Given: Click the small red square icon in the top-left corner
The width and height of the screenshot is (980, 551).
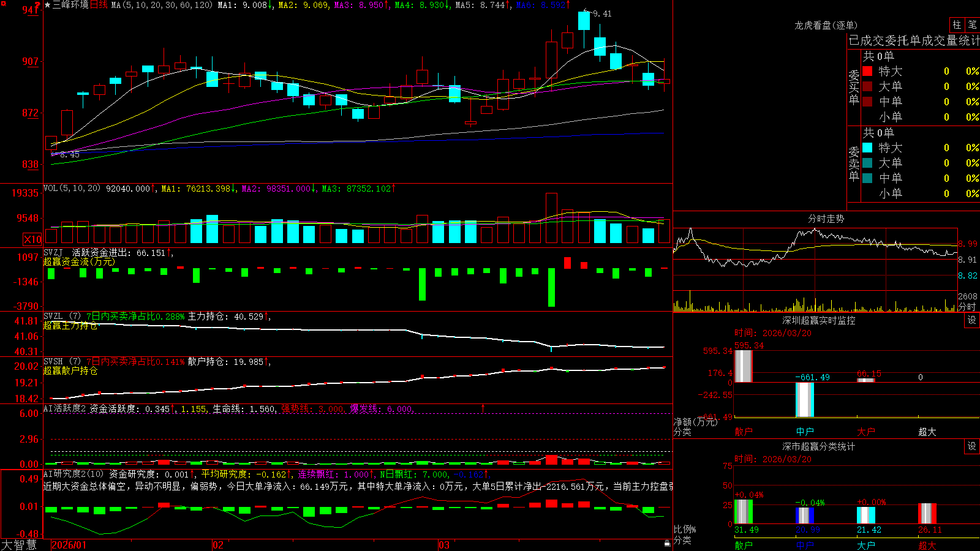Looking at the screenshot, I should (x=2, y=2).
